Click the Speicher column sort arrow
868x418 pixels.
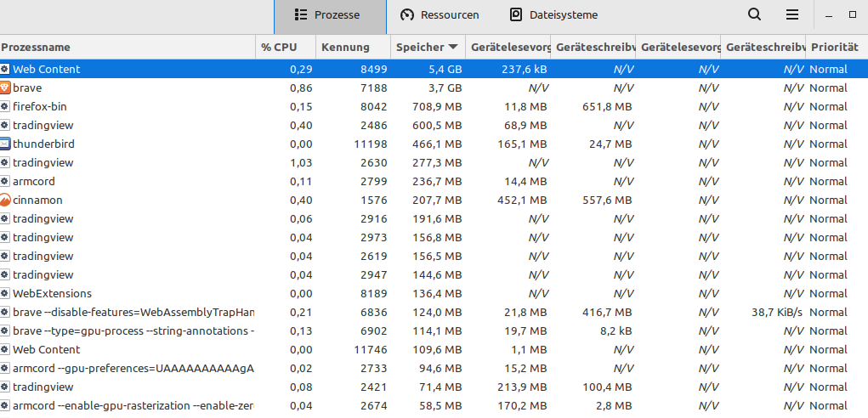point(453,47)
